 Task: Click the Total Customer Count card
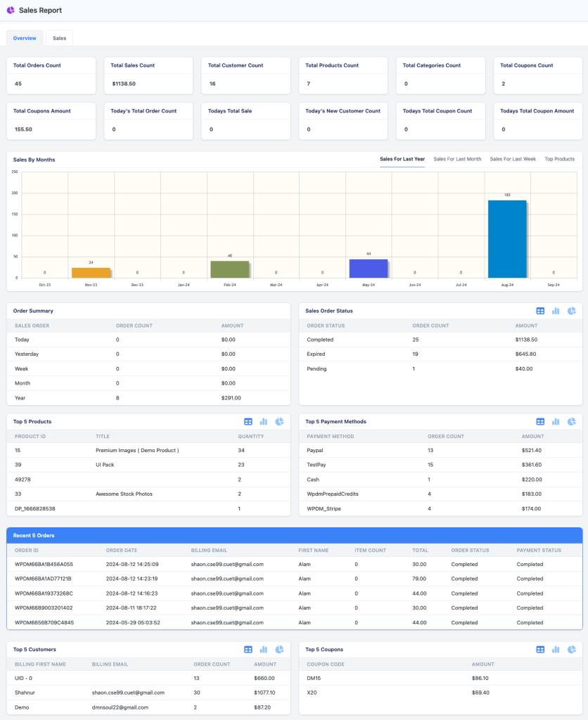[245, 75]
